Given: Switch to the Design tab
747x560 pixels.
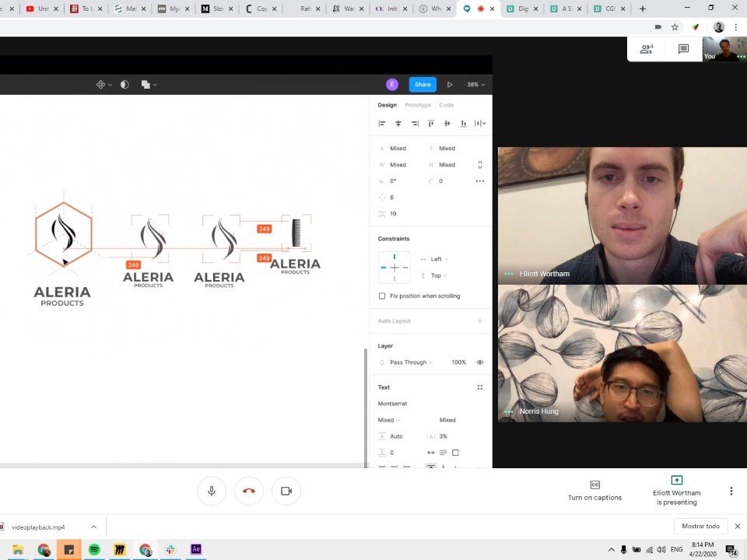Looking at the screenshot, I should tap(387, 105).
